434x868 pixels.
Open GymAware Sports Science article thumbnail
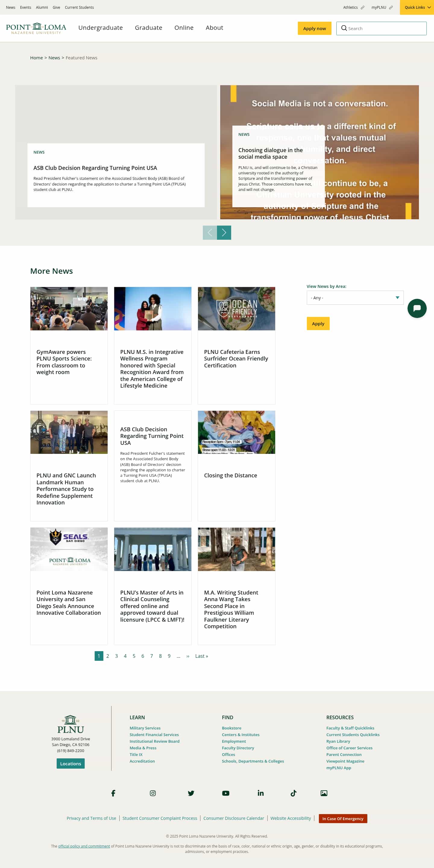pyautogui.click(x=69, y=309)
